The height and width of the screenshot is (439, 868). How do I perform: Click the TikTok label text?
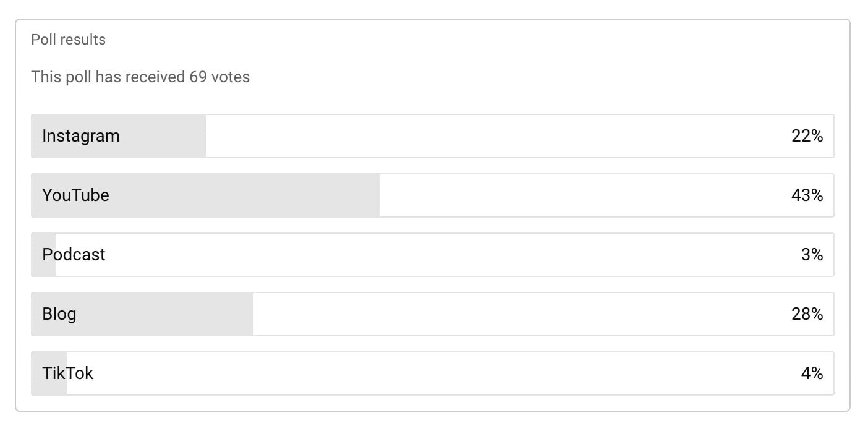click(x=68, y=373)
